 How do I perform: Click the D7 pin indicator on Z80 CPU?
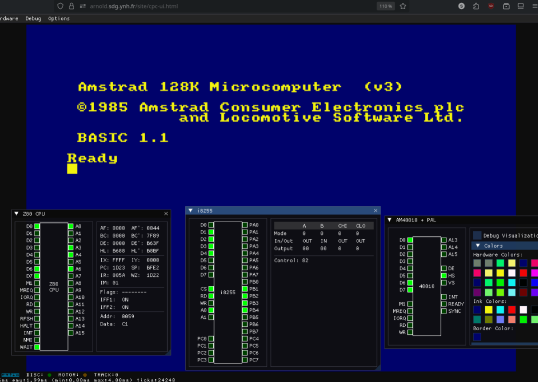37,276
